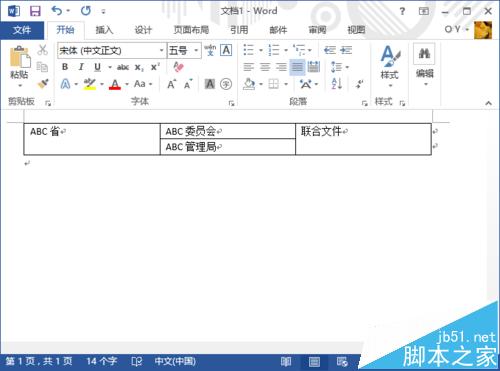The image size is (500, 371).
Task: Open the 样式 styles gallery button
Action: pyautogui.click(x=390, y=66)
